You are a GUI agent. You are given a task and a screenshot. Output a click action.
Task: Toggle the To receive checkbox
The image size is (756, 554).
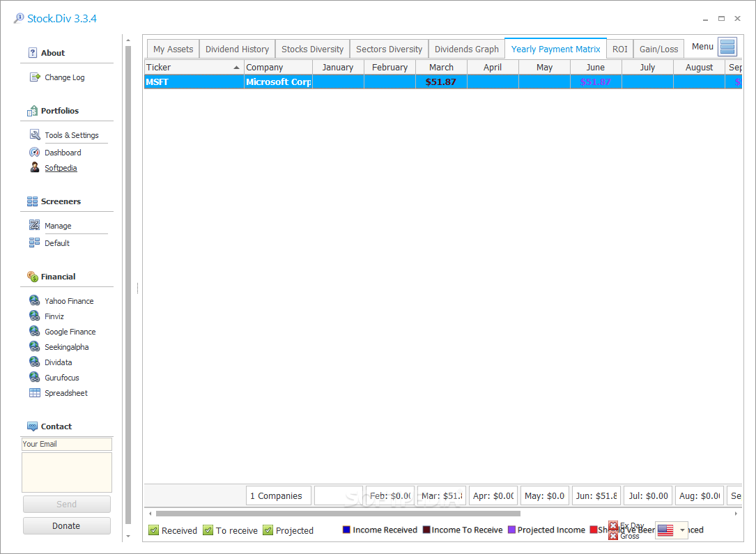point(208,530)
